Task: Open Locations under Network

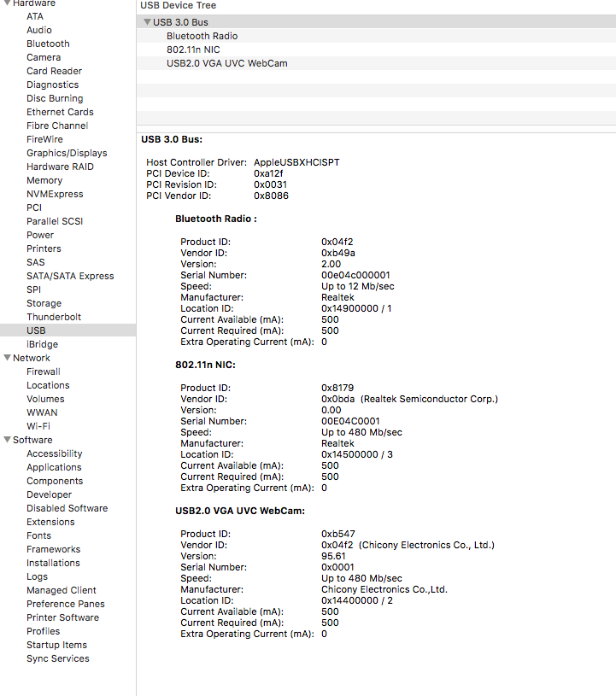Action: click(x=48, y=385)
